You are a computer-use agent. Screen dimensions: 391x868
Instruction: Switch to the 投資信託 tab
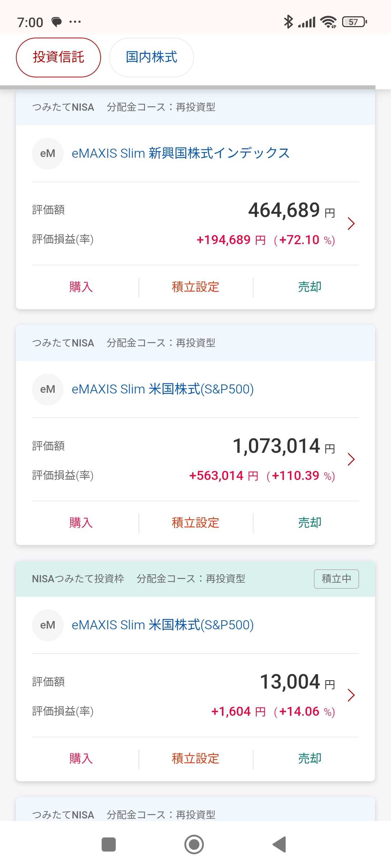(x=58, y=58)
